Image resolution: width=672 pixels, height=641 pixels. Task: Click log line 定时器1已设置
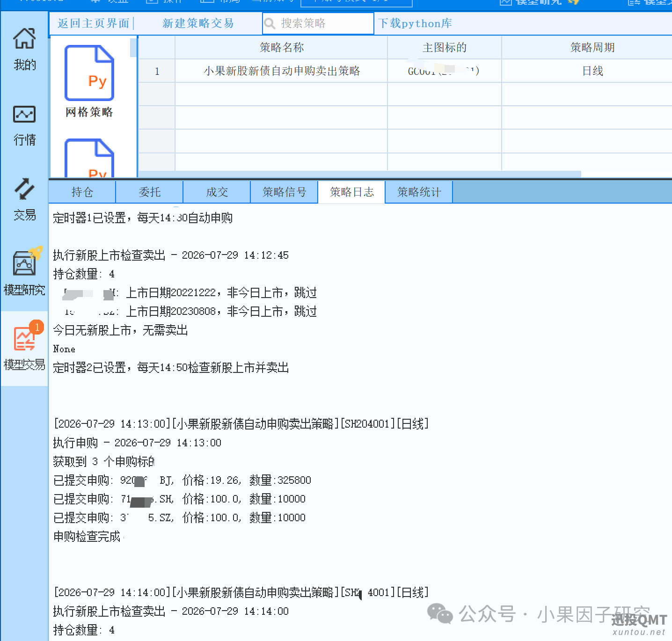[143, 218]
